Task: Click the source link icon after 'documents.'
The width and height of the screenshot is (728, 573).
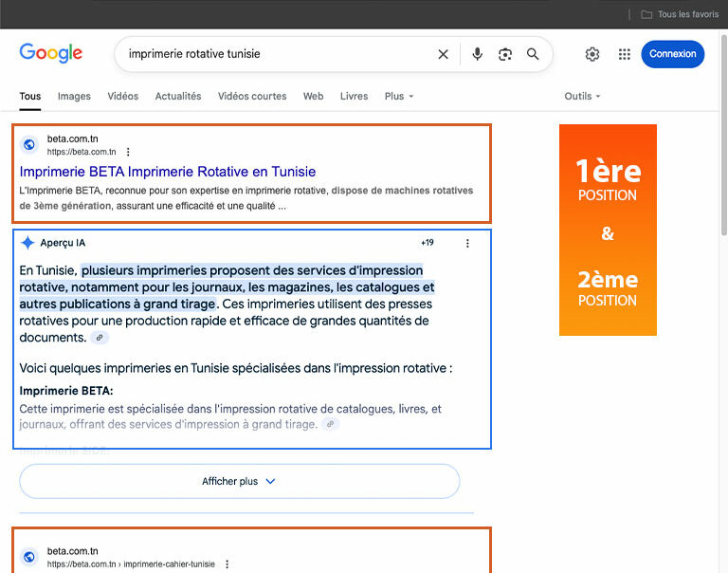Action: pyautogui.click(x=100, y=338)
